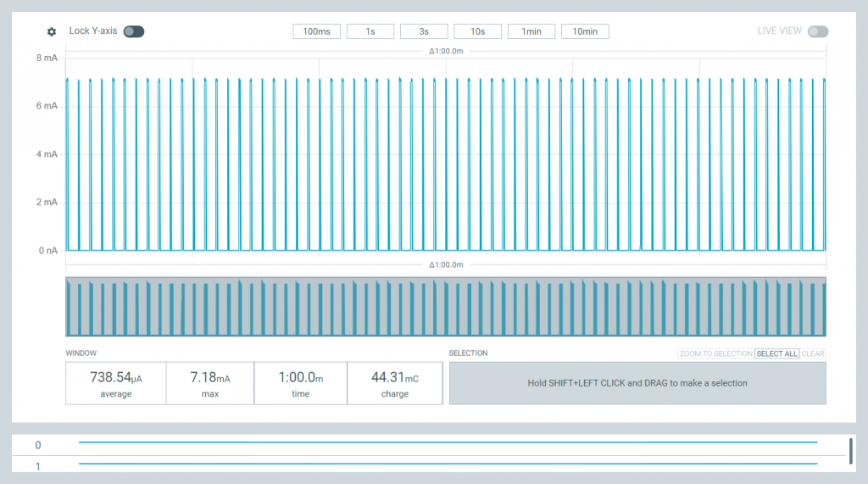The width and height of the screenshot is (868, 484).
Task: Set time window to 100ms
Action: point(317,31)
